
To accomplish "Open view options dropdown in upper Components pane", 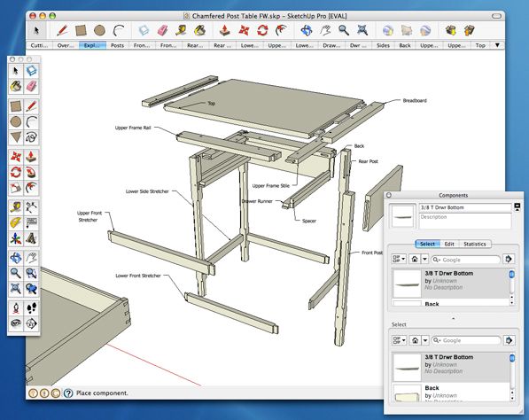I will pyautogui.click(x=399, y=259).
